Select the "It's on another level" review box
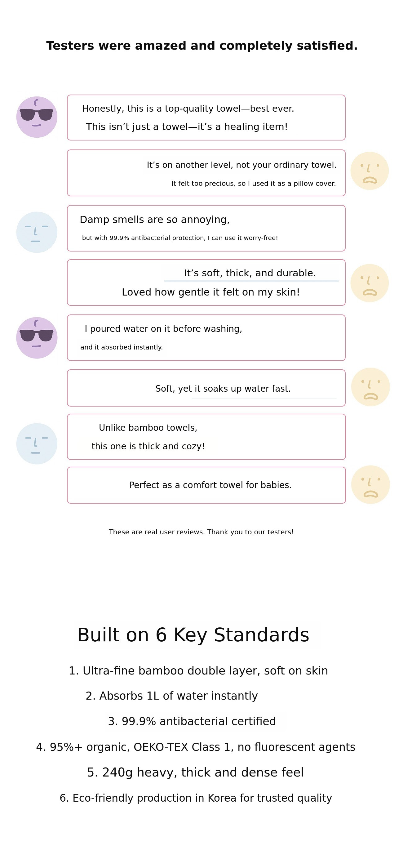The image size is (403, 868). click(206, 173)
